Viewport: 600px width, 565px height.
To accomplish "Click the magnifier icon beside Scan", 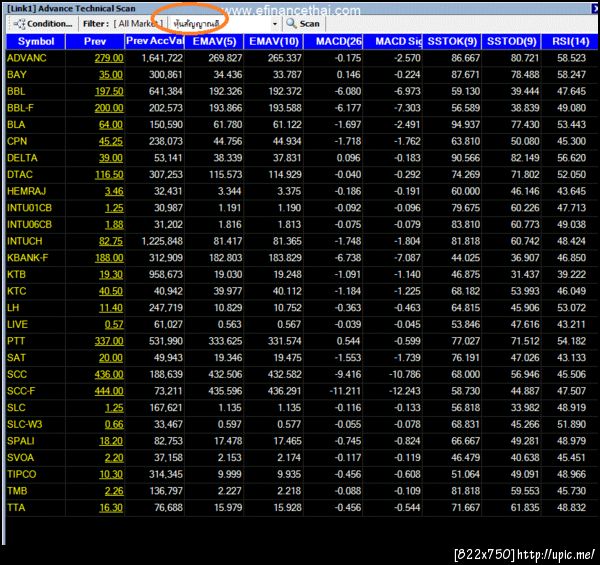I will pos(292,23).
